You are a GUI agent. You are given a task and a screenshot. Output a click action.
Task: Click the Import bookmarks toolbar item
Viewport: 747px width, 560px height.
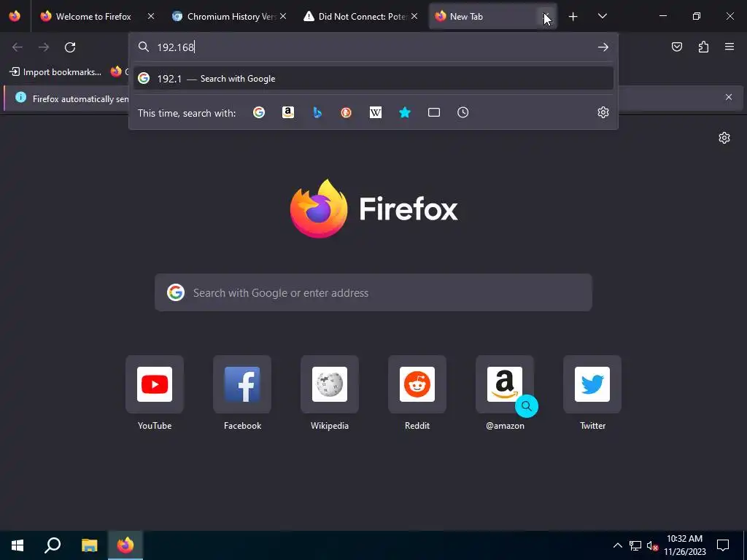coord(55,72)
